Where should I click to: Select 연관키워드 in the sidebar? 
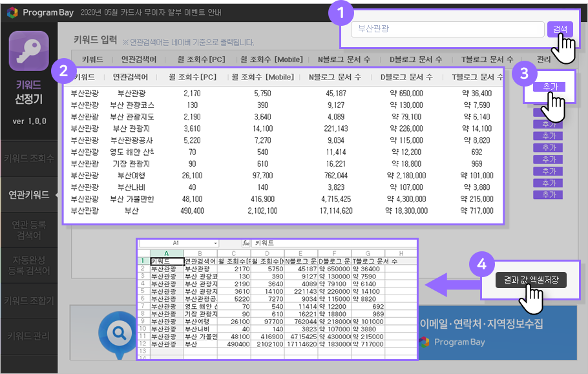(x=28, y=194)
